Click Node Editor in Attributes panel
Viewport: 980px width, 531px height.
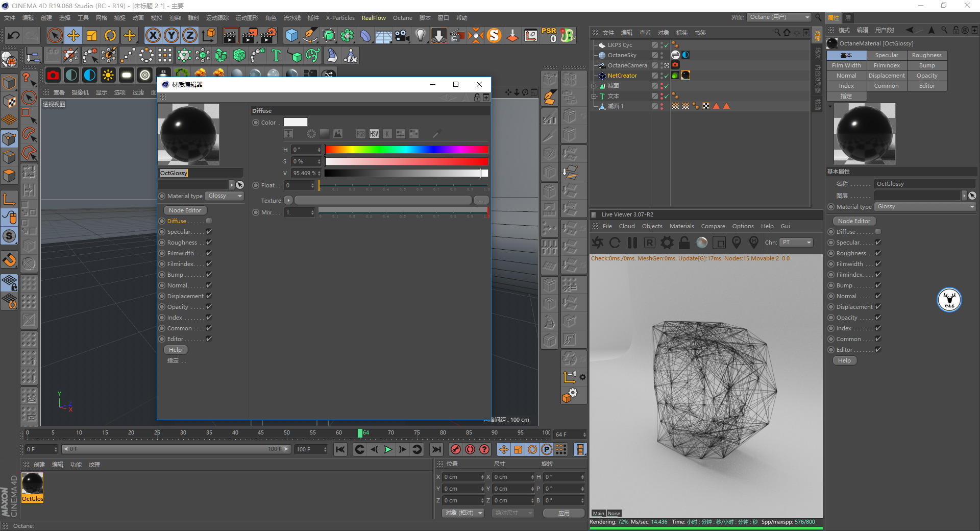coord(854,221)
